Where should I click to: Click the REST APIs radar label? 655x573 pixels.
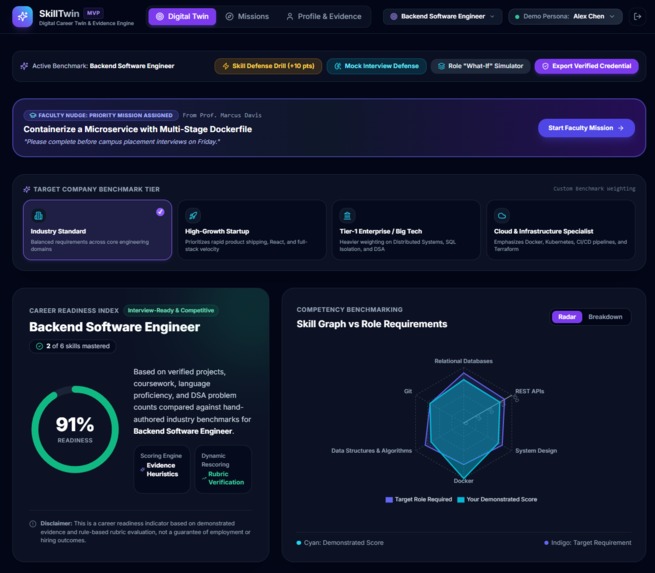pos(529,391)
